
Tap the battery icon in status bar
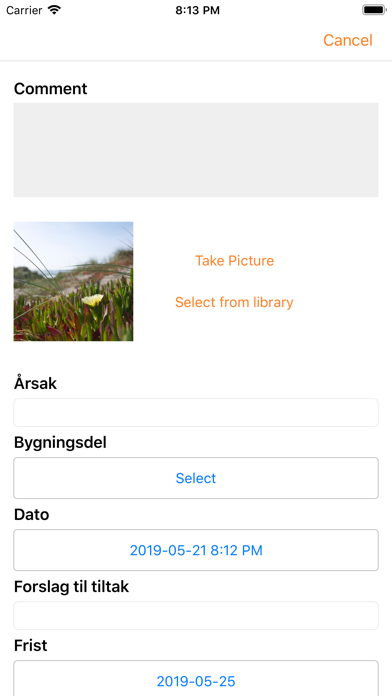(x=374, y=10)
